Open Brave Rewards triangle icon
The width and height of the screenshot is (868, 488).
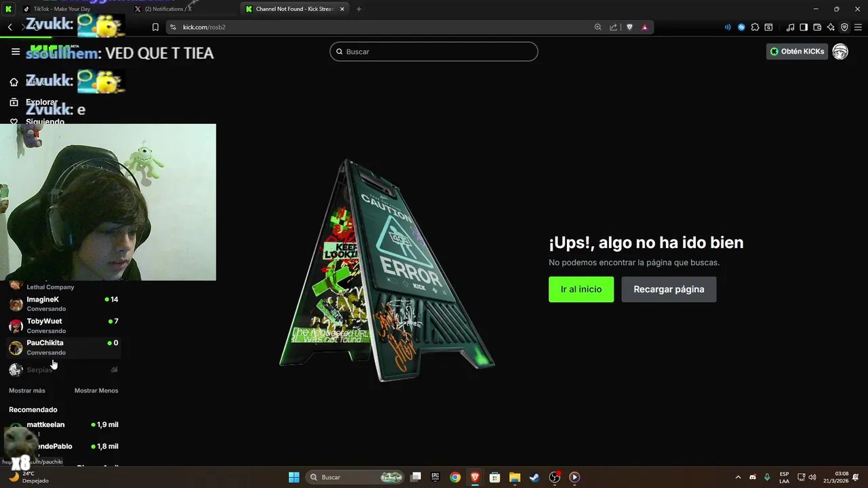[x=645, y=27]
